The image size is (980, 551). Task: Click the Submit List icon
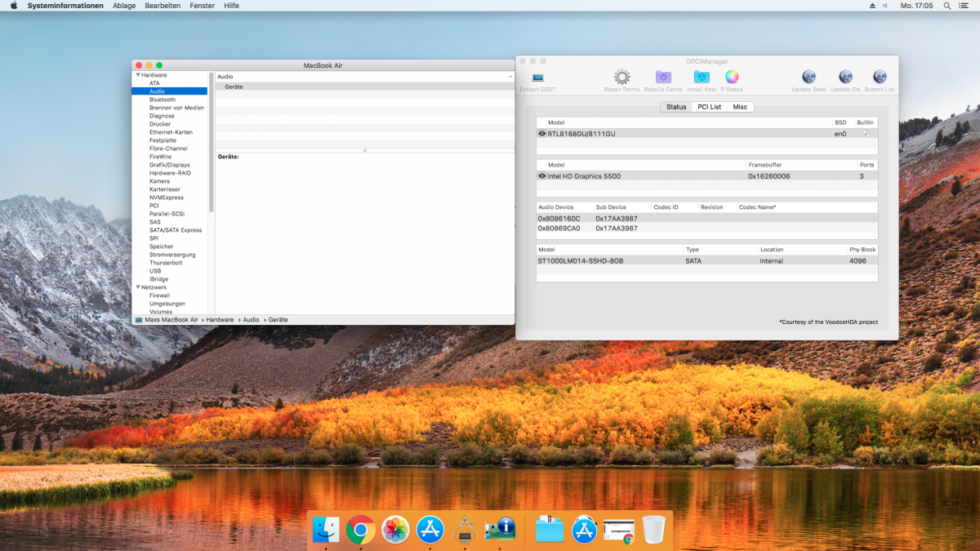(880, 78)
